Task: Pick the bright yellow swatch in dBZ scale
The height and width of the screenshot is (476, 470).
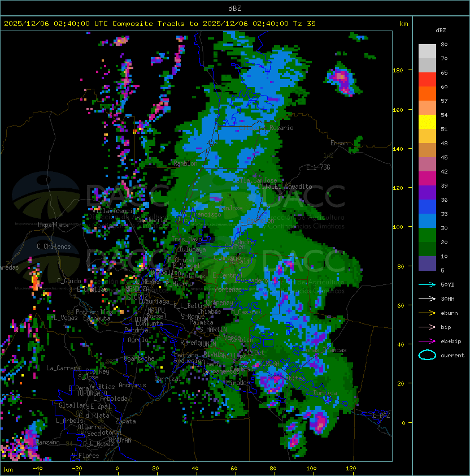Action: click(427, 122)
